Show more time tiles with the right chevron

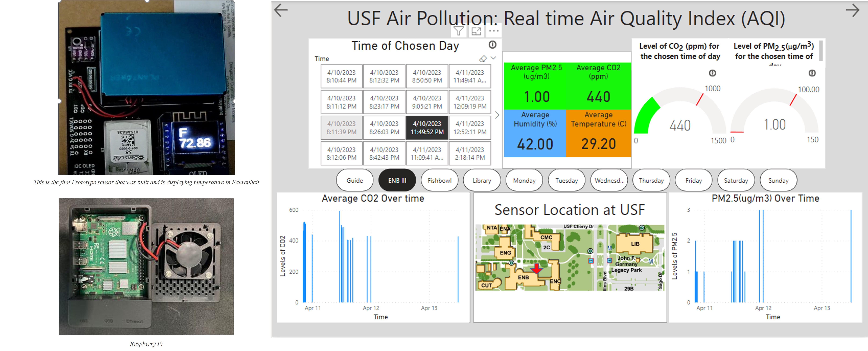[497, 115]
